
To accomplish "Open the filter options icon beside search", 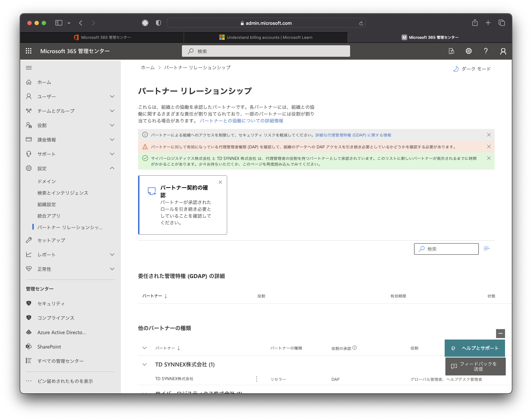I will click(487, 249).
